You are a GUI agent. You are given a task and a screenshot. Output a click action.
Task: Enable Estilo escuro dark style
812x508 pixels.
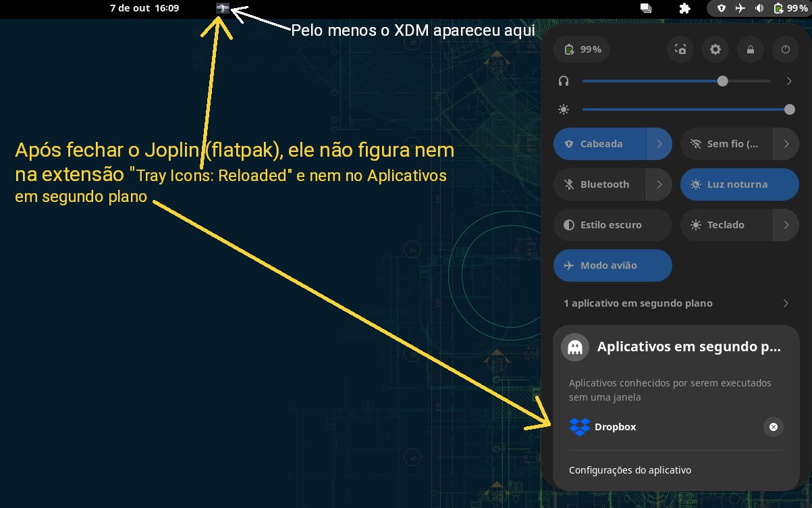point(612,225)
